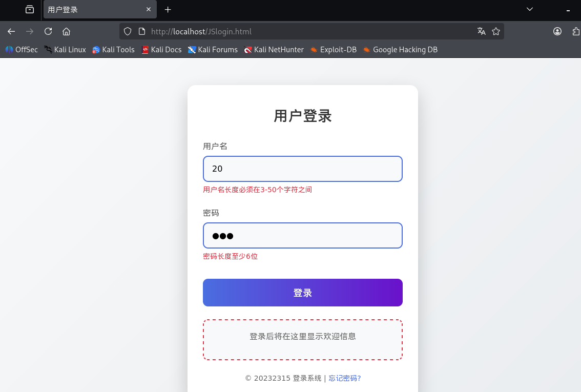Open the extensions puzzle icon
The height and width of the screenshot is (392, 581).
(576, 31)
